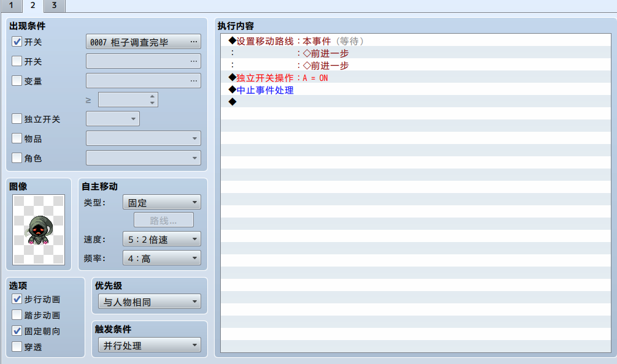This screenshot has width=617, height=364.
Task: Select the first ◇前进一步 line
Action: [416, 53]
